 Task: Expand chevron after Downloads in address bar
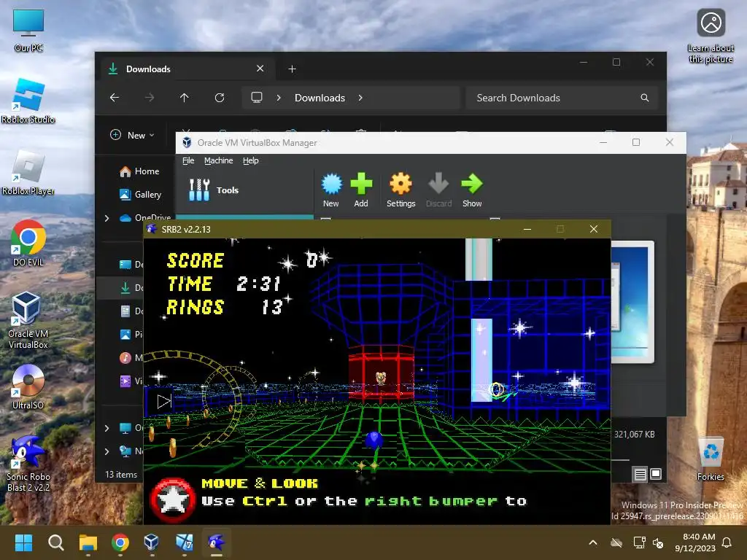pyautogui.click(x=360, y=98)
